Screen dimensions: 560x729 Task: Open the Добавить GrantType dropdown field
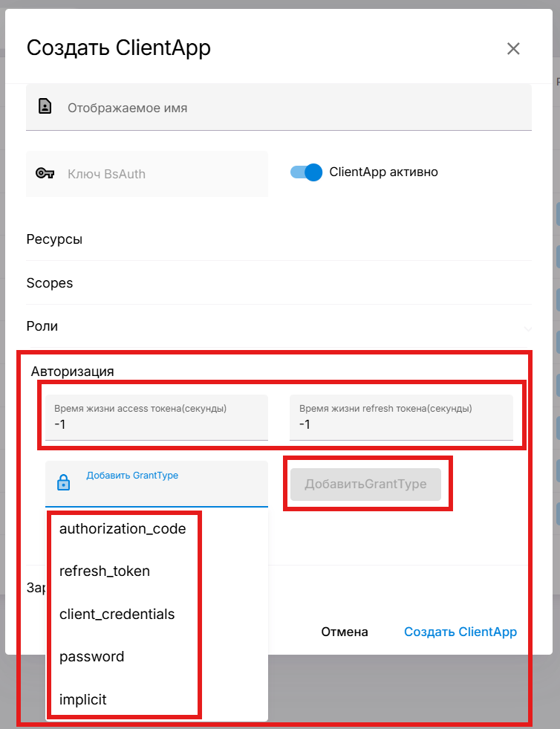click(171, 483)
